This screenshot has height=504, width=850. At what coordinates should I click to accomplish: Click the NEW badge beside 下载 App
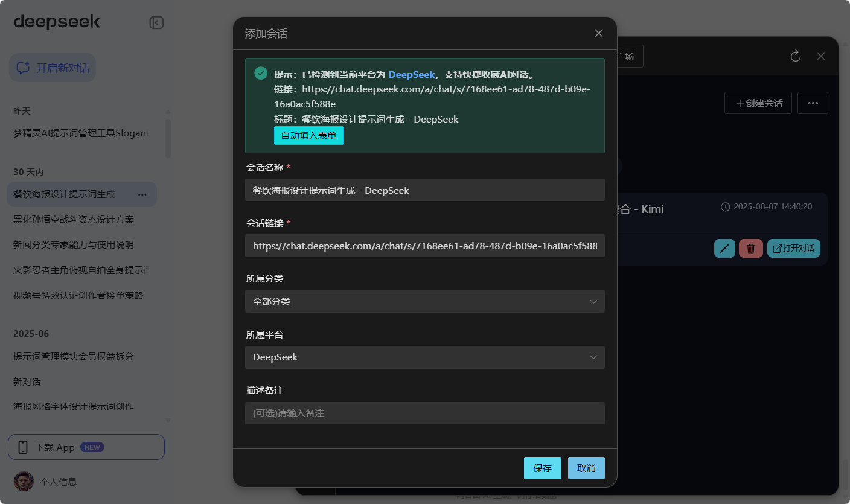pyautogui.click(x=92, y=447)
